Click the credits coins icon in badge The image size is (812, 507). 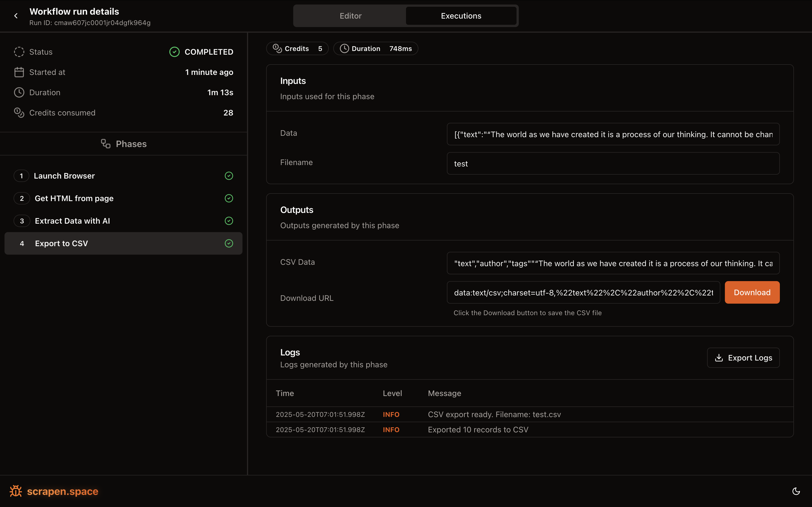coord(277,49)
